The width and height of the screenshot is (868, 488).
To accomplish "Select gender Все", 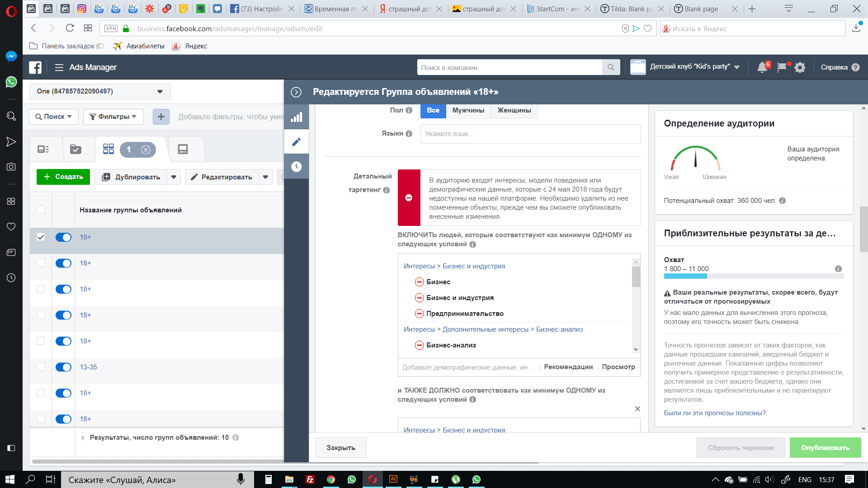I will click(433, 111).
